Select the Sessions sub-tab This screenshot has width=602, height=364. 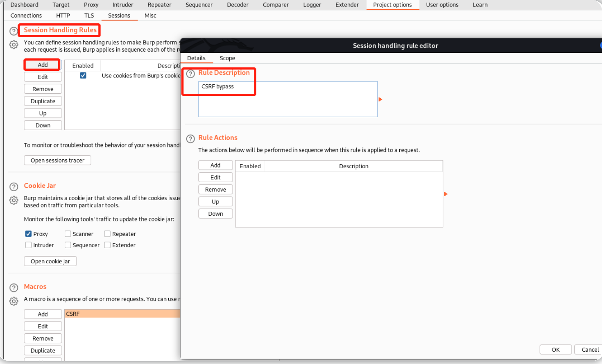(119, 16)
